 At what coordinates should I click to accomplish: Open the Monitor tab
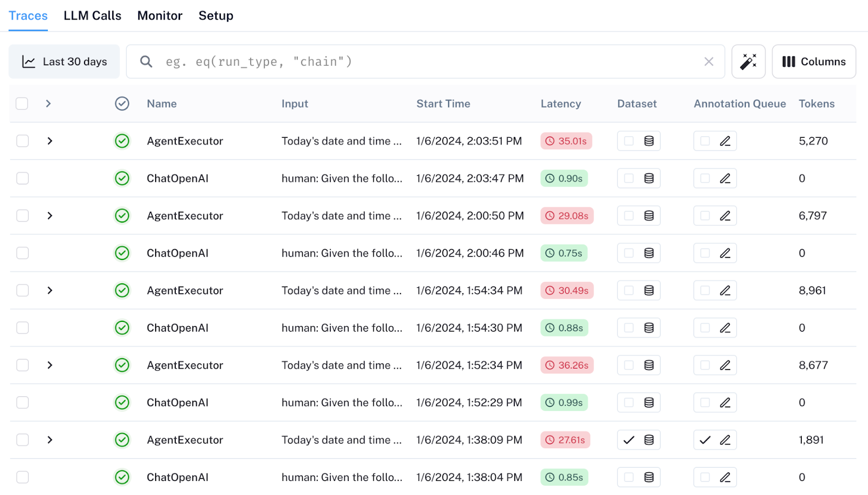pos(160,16)
